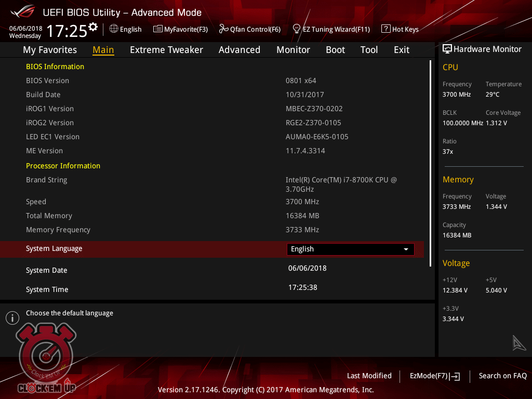Open the Advanced tab
The image size is (532, 399).
pyautogui.click(x=239, y=50)
